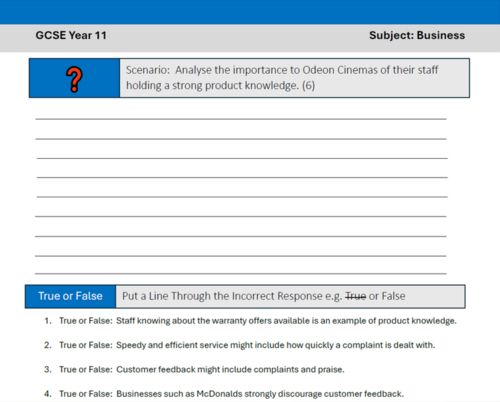Screen dimensions: 500x402
Task: Click the last blank answer line
Action: click(x=241, y=274)
